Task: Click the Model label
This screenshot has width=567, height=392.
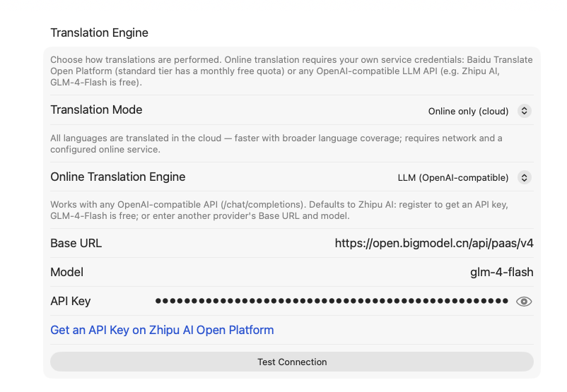Action: coord(67,272)
